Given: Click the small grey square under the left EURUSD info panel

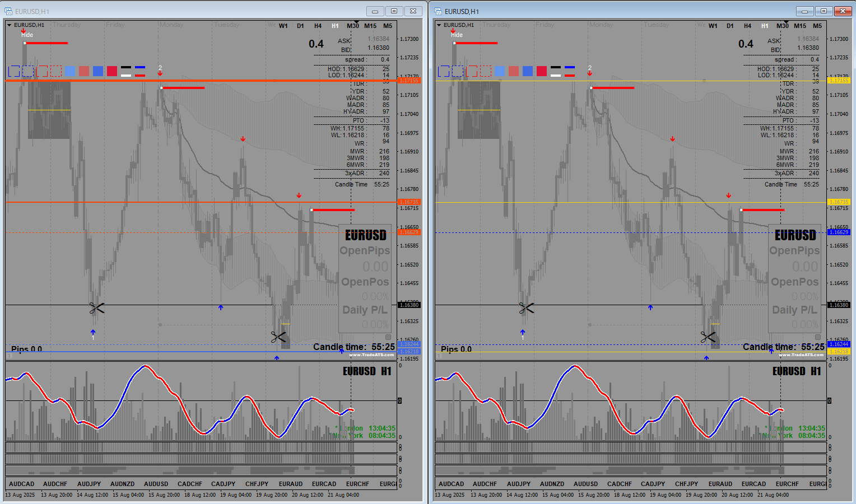Looking at the screenshot, I should coord(388,337).
